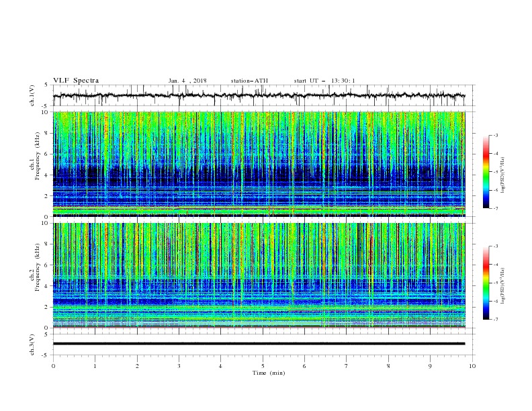The width and height of the screenshot is (532, 411).
Task: Click ch.2 color bar 'log(PSD)(V²/Hz)' label
Action: (503, 285)
